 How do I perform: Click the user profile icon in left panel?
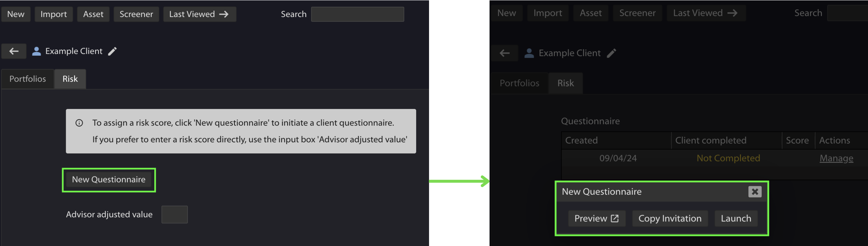[37, 51]
